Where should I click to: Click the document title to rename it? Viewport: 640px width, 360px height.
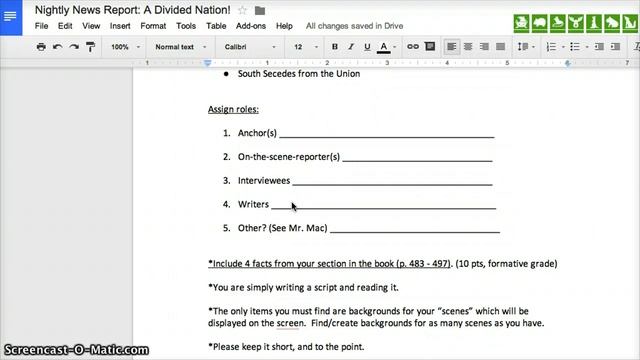pyautogui.click(x=132, y=10)
